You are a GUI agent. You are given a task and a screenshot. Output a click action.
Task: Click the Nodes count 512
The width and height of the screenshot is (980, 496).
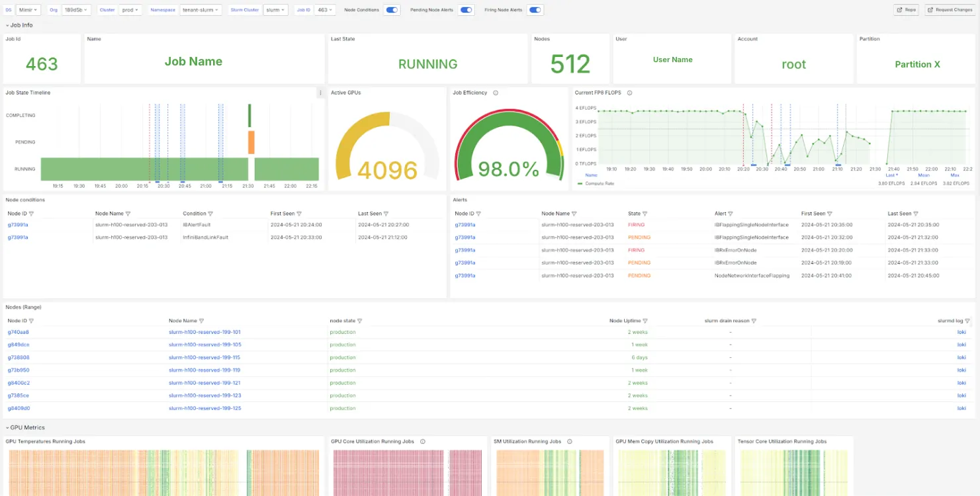click(x=570, y=64)
